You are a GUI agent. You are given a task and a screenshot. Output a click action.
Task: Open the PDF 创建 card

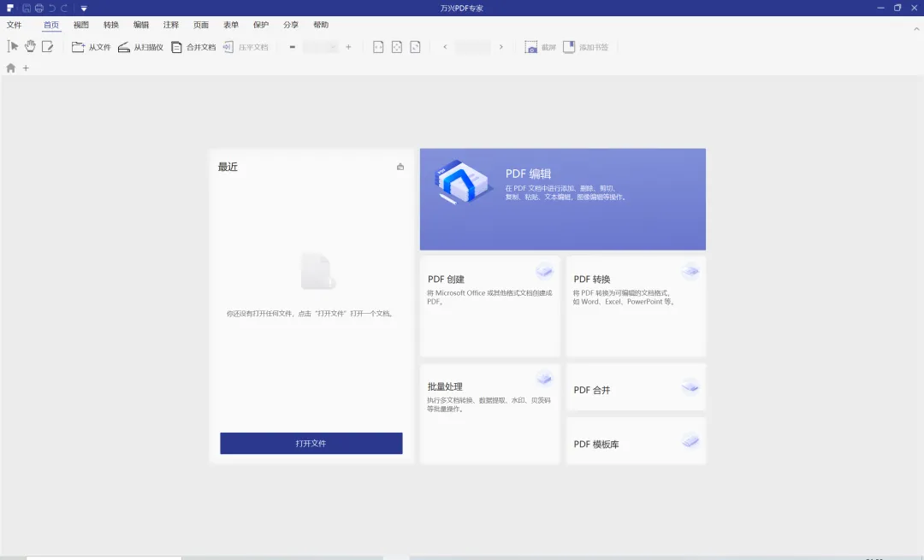pyautogui.click(x=489, y=306)
